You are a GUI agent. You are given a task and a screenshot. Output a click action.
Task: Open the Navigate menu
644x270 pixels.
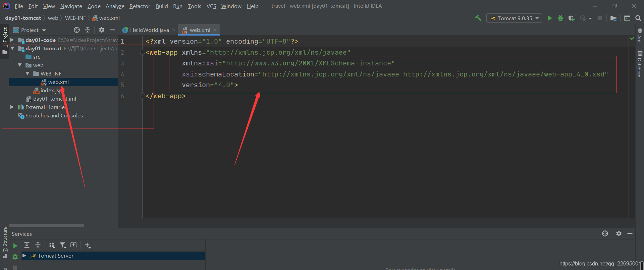coord(71,6)
